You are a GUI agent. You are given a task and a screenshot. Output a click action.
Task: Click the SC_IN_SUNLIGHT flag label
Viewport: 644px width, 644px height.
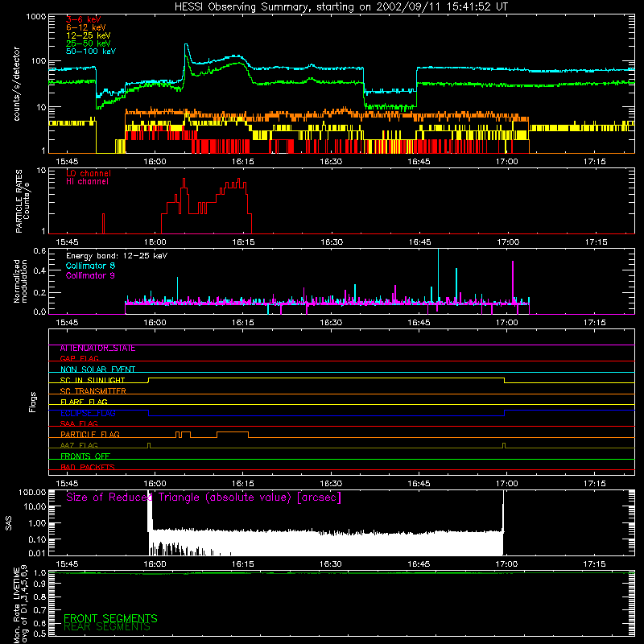pyautogui.click(x=93, y=380)
